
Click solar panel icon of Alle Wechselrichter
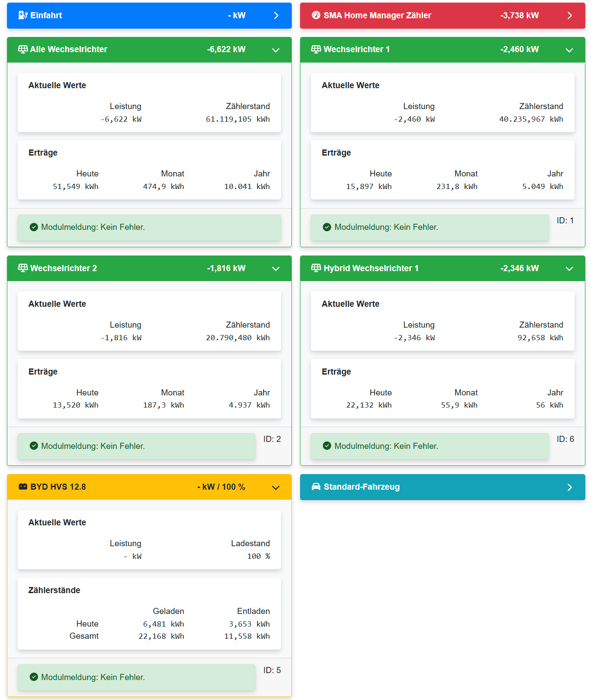pyautogui.click(x=23, y=49)
